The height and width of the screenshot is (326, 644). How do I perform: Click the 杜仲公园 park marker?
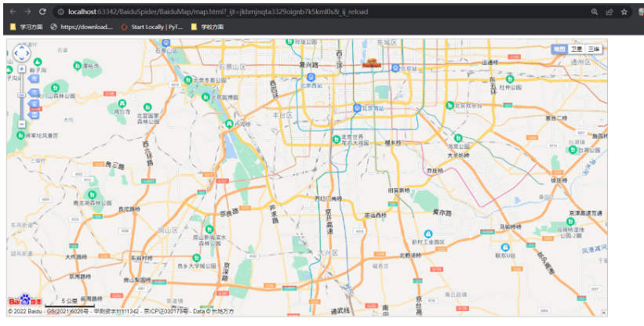point(510,79)
